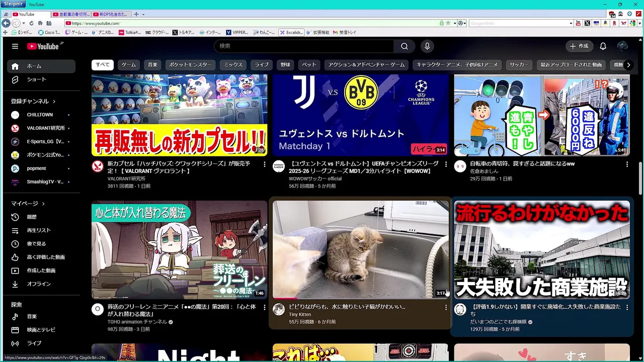Screen dimensions: 644x362
Task: Open 高く評価した動画 liked videos
Action: 41,257
